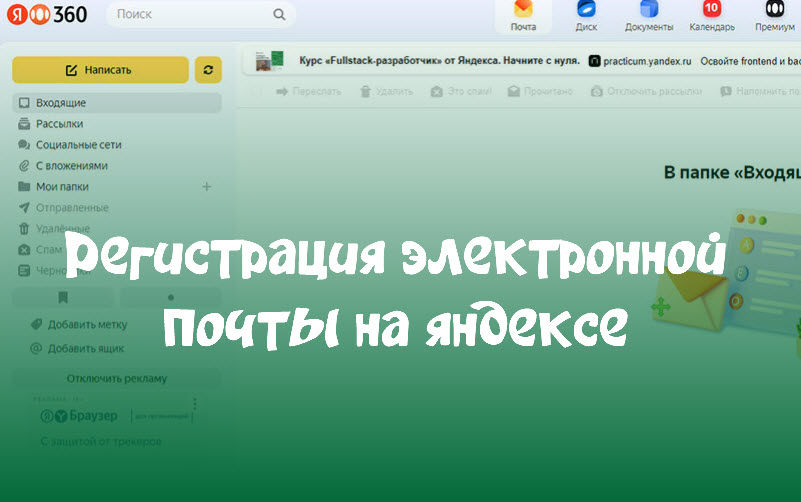801x502 pixels.
Task: Open the Диск cloud storage
Action: point(586,16)
